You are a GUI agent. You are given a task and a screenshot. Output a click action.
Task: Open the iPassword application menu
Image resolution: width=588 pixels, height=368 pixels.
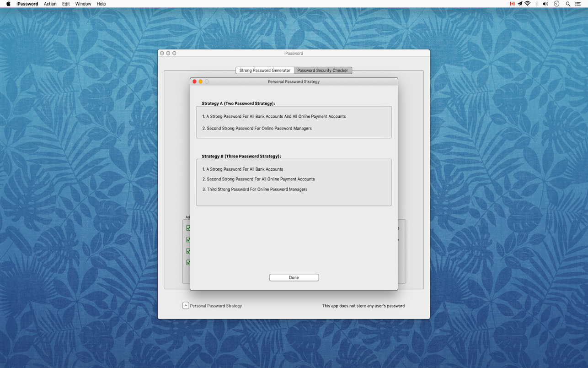click(x=27, y=4)
